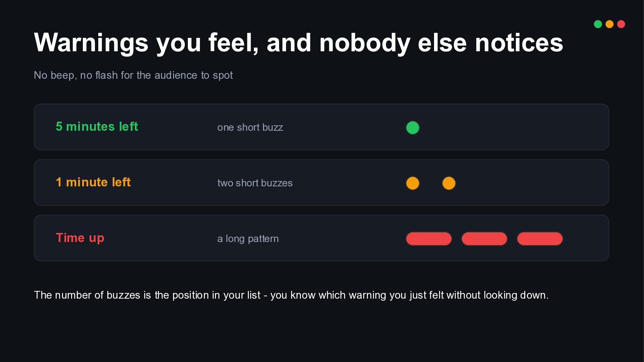The image size is (644, 362).
Task: Select the '1 minute left' label
Action: click(x=93, y=182)
